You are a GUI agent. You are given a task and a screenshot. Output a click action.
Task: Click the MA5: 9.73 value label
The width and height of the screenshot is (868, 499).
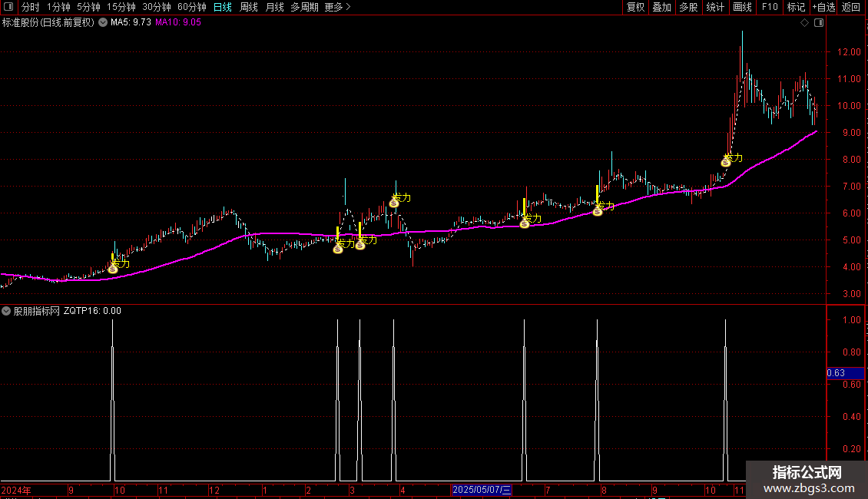coord(131,23)
